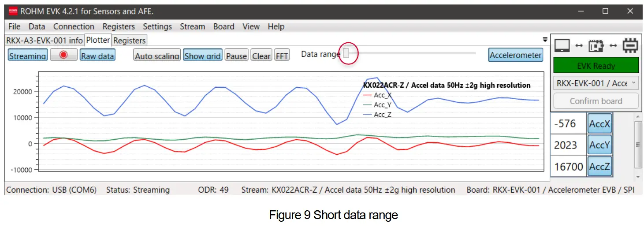
Task: Open the Board menu
Action: click(x=223, y=26)
